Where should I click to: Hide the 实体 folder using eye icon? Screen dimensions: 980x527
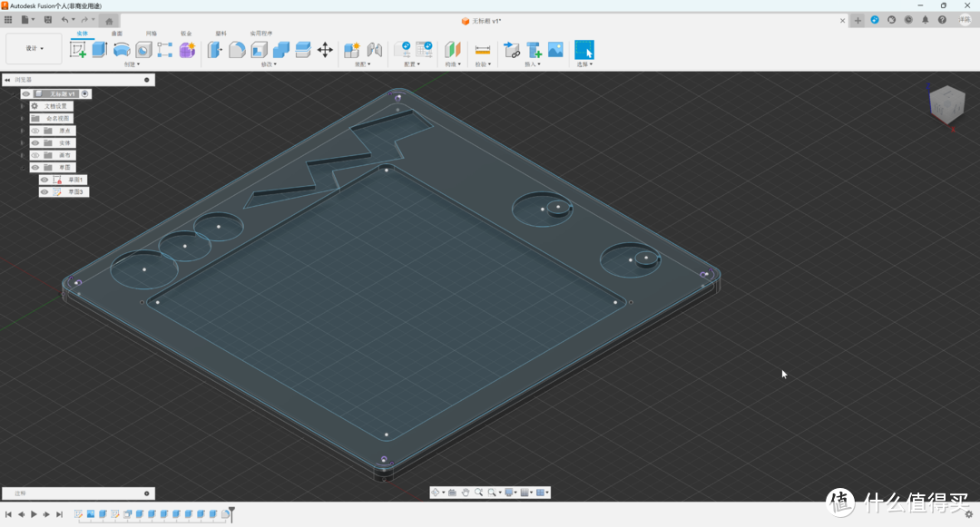point(35,143)
